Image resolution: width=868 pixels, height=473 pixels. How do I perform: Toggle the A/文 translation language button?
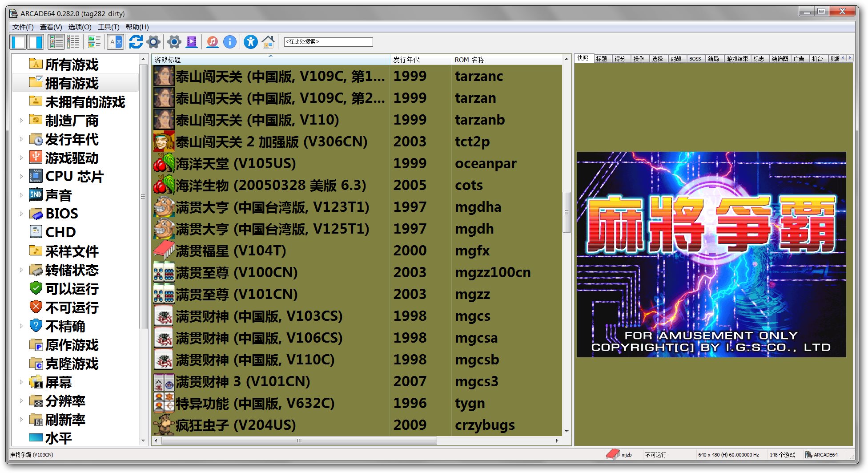pyautogui.click(x=115, y=42)
